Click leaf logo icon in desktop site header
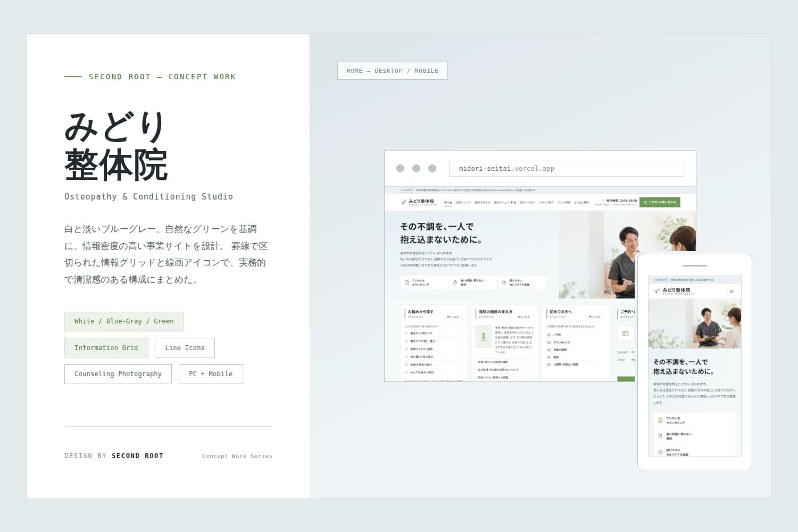The height and width of the screenshot is (532, 798). [403, 202]
